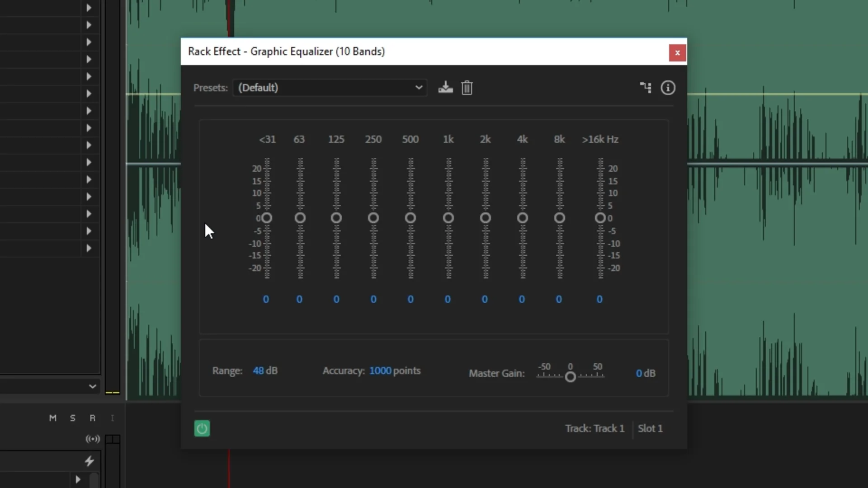
Task: Open the effect info icon
Action: (x=668, y=87)
